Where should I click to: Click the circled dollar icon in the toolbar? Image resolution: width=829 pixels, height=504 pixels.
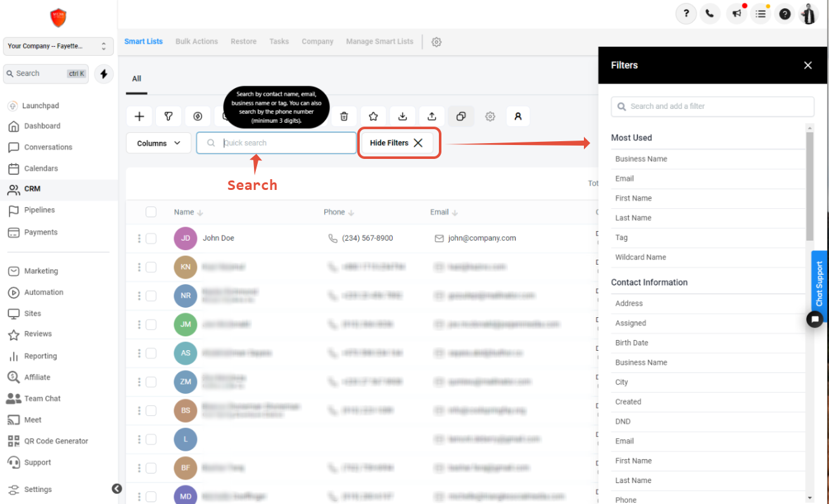click(198, 117)
